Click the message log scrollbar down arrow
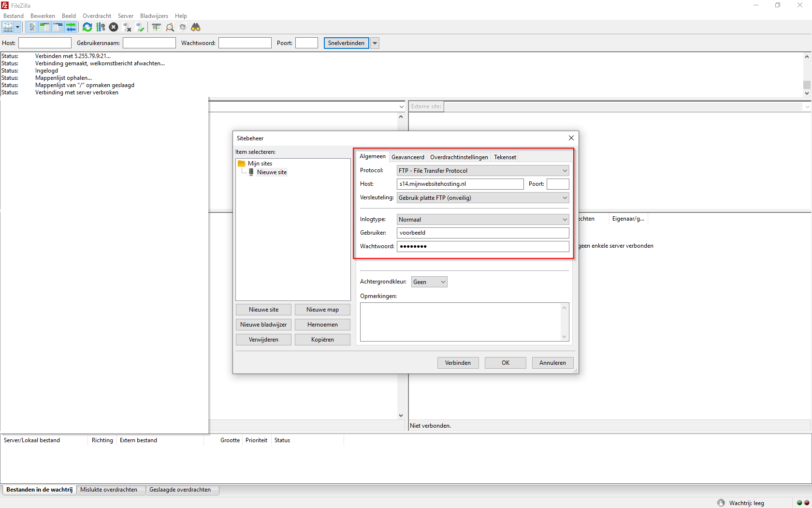This screenshot has width=812, height=508. pos(807,93)
